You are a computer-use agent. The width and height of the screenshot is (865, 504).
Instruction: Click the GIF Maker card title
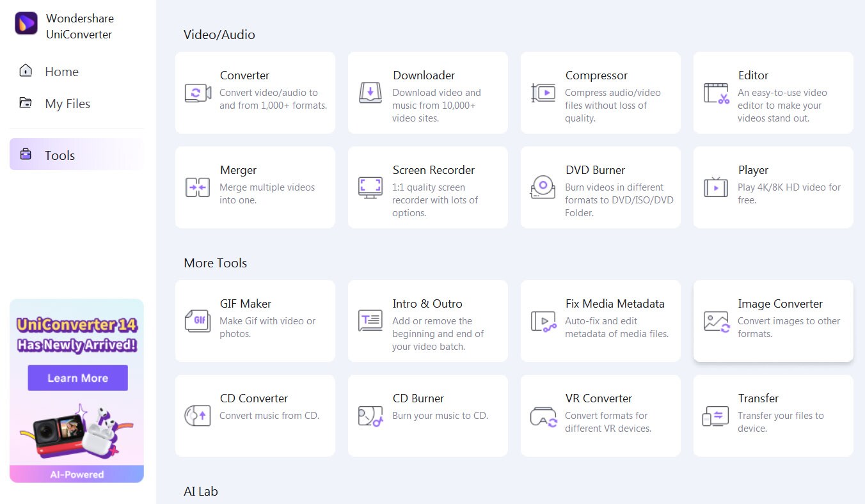[246, 304]
